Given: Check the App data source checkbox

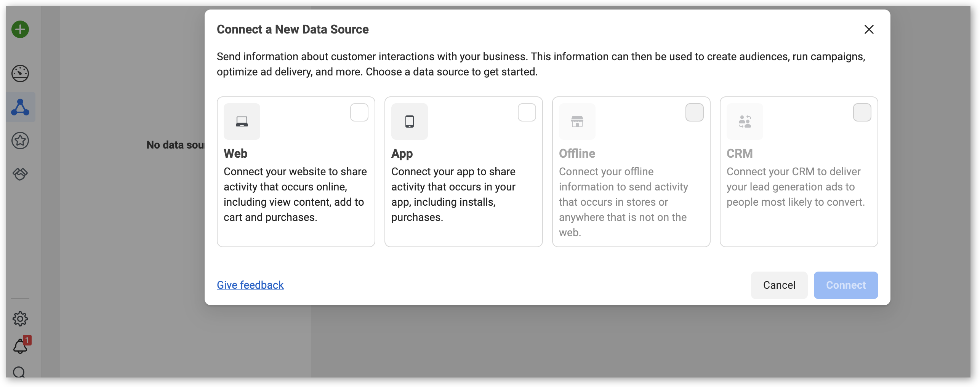Looking at the screenshot, I should pos(527,112).
